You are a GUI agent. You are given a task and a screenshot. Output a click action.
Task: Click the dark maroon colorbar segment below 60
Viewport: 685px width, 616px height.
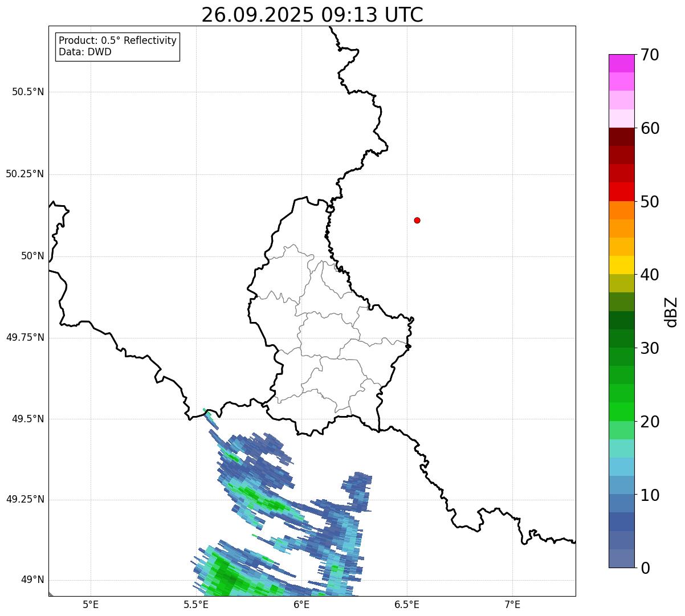coord(621,137)
